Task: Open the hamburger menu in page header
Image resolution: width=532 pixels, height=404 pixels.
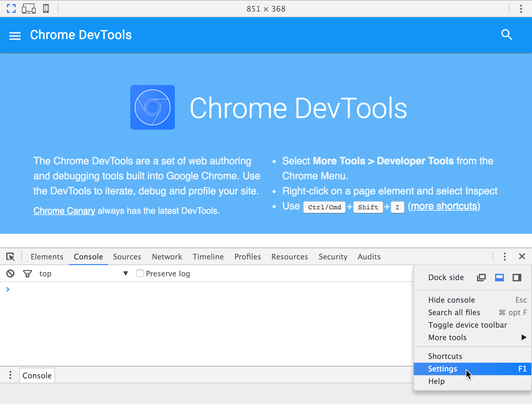Action: [x=14, y=35]
